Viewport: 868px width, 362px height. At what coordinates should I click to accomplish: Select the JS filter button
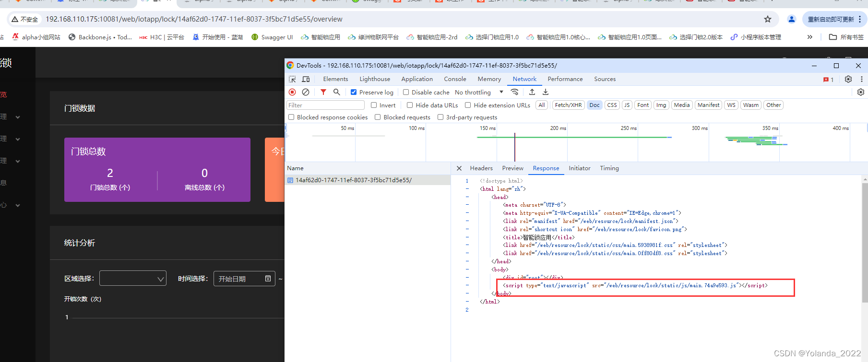click(627, 105)
